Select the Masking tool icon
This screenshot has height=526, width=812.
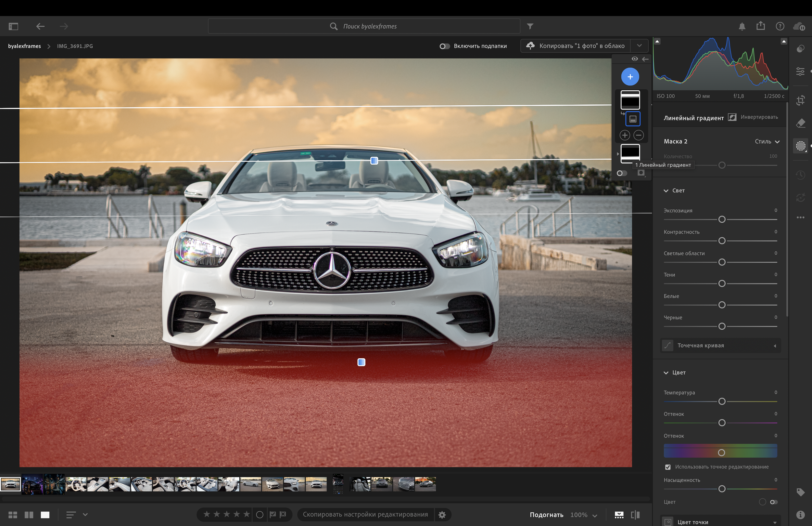pyautogui.click(x=800, y=146)
